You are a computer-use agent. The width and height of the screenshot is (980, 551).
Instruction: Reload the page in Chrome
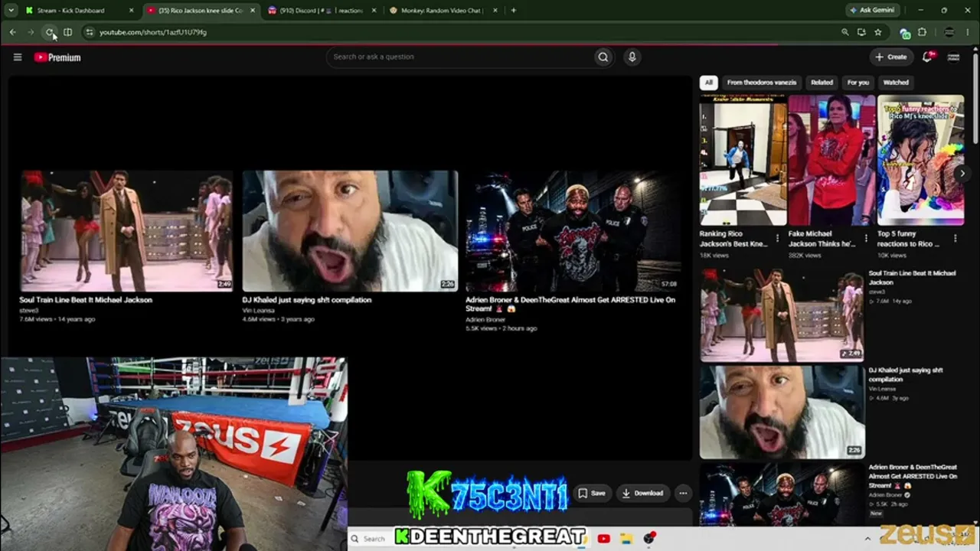click(50, 32)
